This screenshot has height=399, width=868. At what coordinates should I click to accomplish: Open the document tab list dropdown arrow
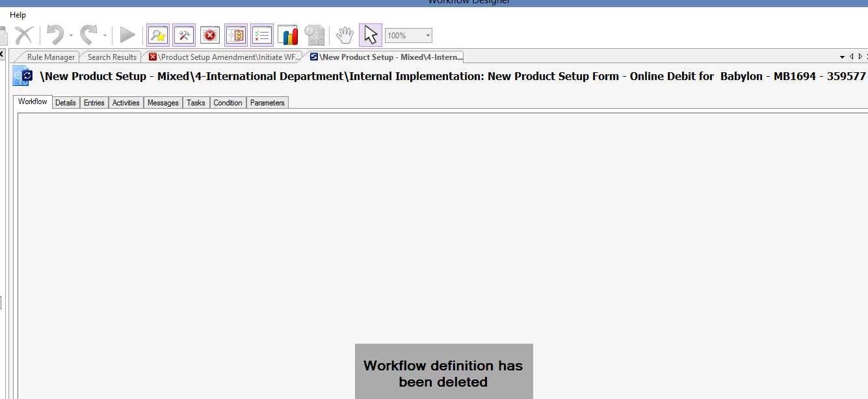click(x=843, y=57)
